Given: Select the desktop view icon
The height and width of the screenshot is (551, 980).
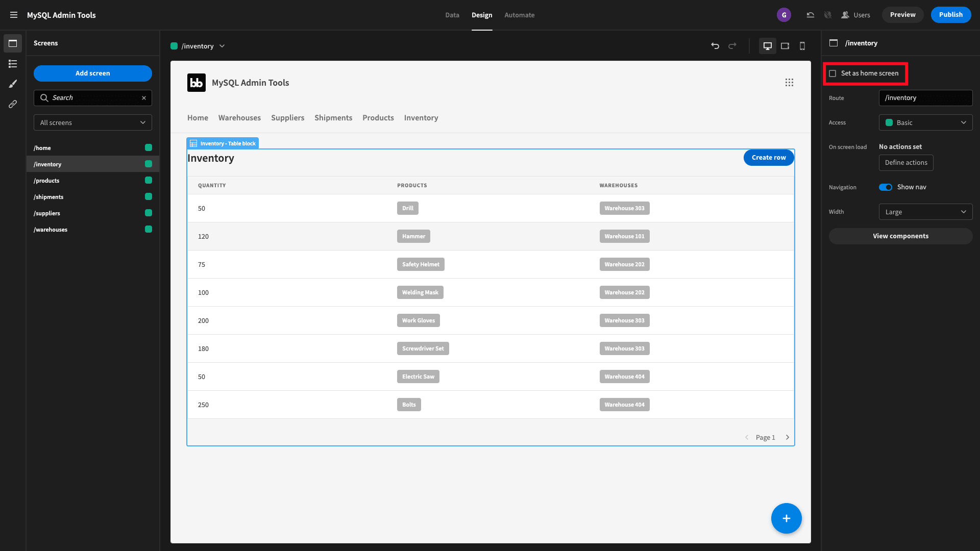Looking at the screenshot, I should 767,46.
